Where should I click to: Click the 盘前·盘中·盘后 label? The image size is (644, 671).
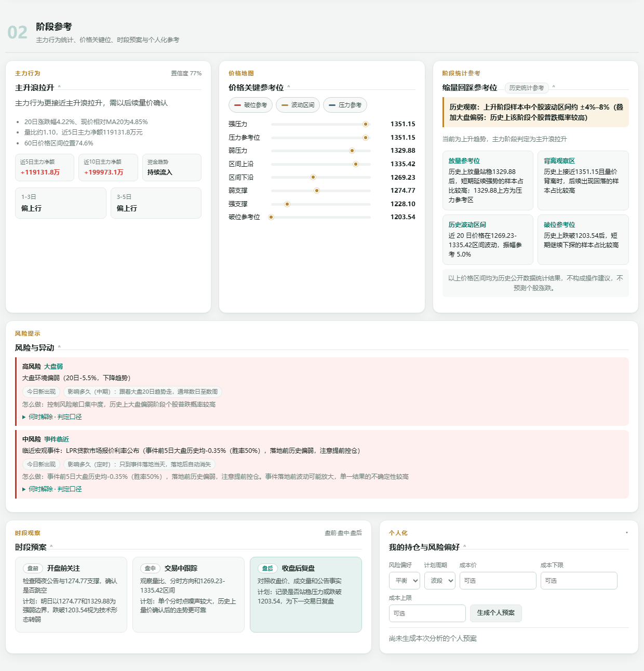coord(343,533)
